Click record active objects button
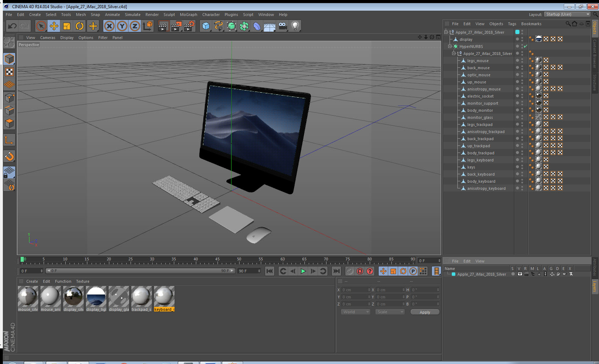This screenshot has height=364, width=599. pos(350,271)
